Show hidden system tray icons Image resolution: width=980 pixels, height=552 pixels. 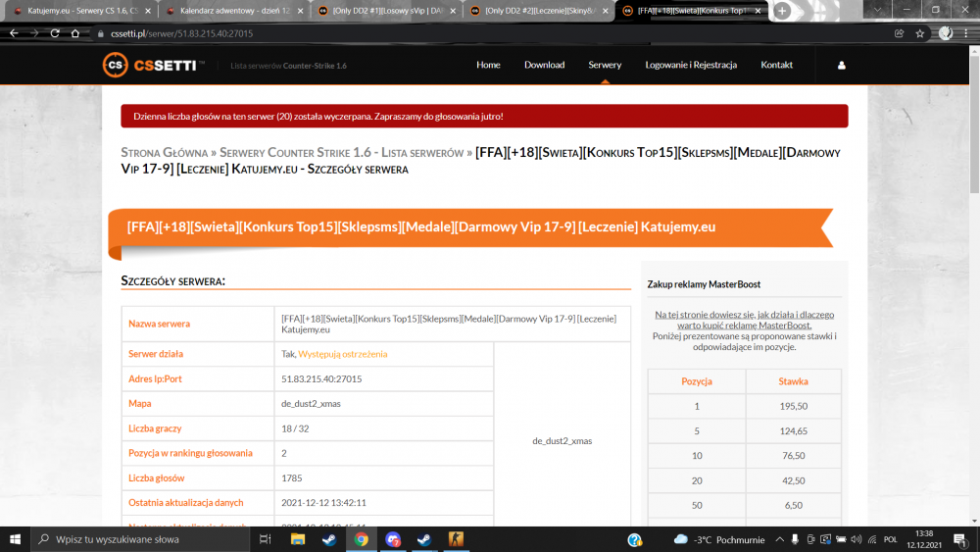point(779,539)
